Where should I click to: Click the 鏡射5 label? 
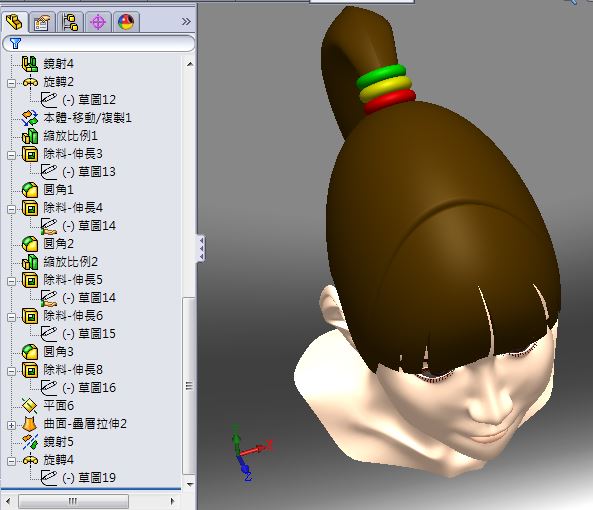tap(58, 442)
